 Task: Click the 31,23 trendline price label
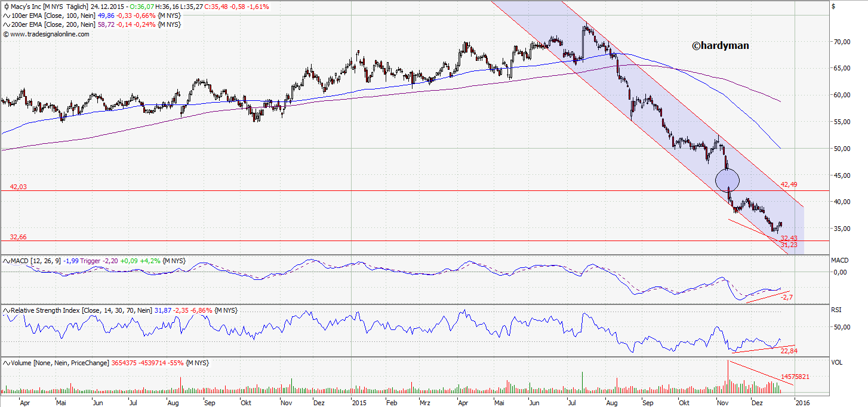[789, 244]
